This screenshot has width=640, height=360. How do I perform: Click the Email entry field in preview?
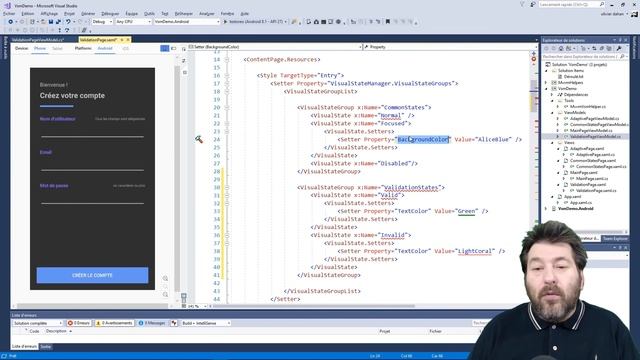pyautogui.click(x=92, y=166)
